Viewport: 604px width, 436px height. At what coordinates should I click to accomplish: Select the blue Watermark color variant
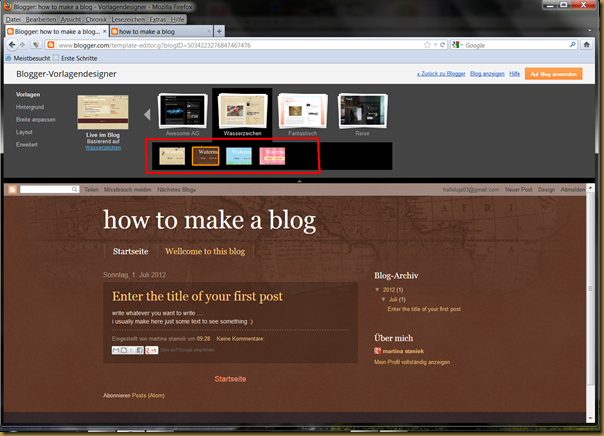click(239, 156)
